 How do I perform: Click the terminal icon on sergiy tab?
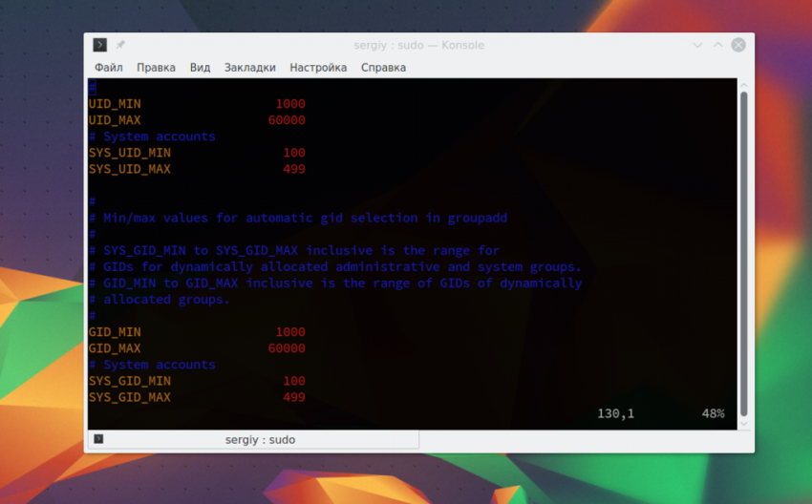98,440
